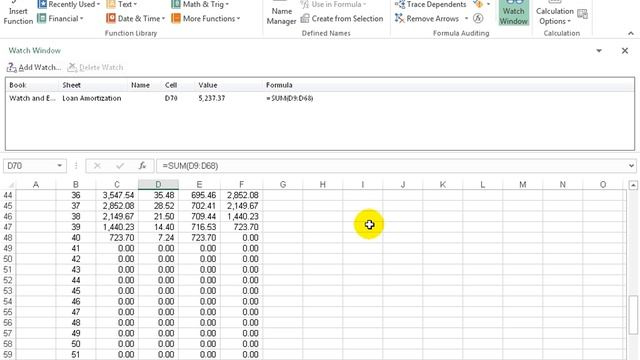
Task: Expand the Error Checking dropdown arrow
Action: coord(488,4)
